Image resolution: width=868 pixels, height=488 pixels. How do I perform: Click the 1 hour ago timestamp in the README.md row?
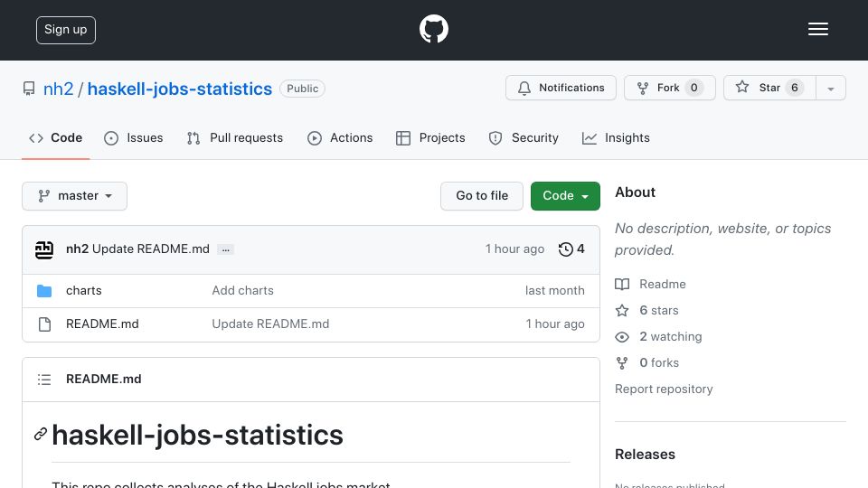point(555,324)
